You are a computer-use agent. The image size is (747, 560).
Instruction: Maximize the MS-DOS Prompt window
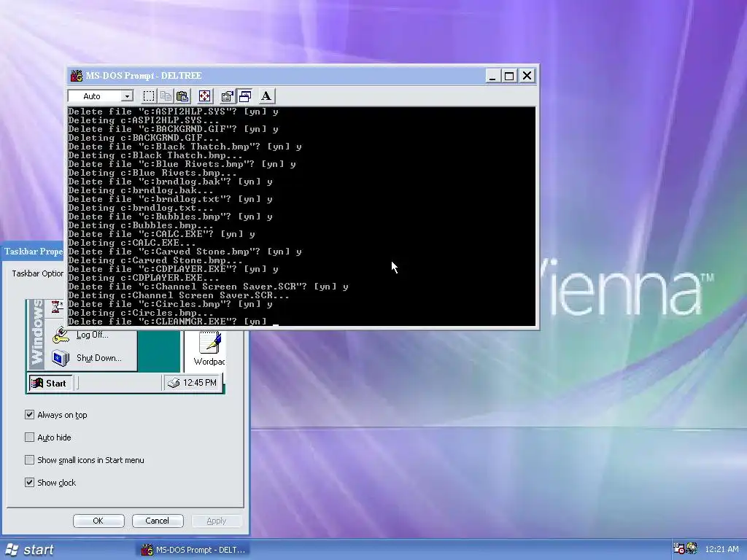click(x=509, y=76)
